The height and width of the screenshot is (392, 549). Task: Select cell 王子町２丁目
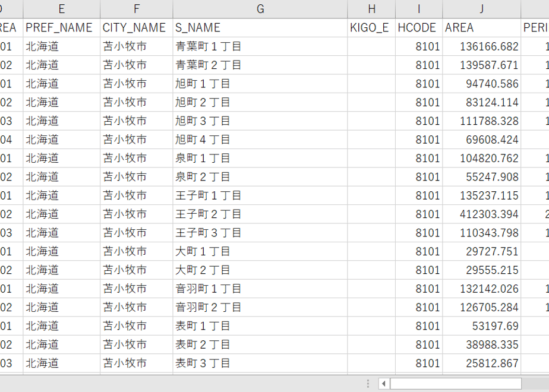tap(260, 214)
